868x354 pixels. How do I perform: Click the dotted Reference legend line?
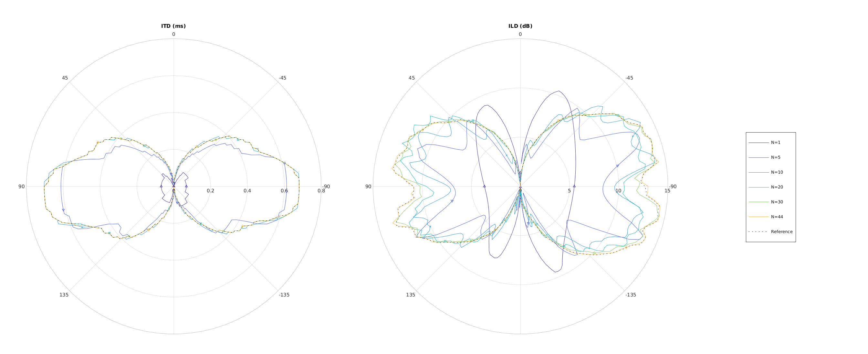[758, 231]
